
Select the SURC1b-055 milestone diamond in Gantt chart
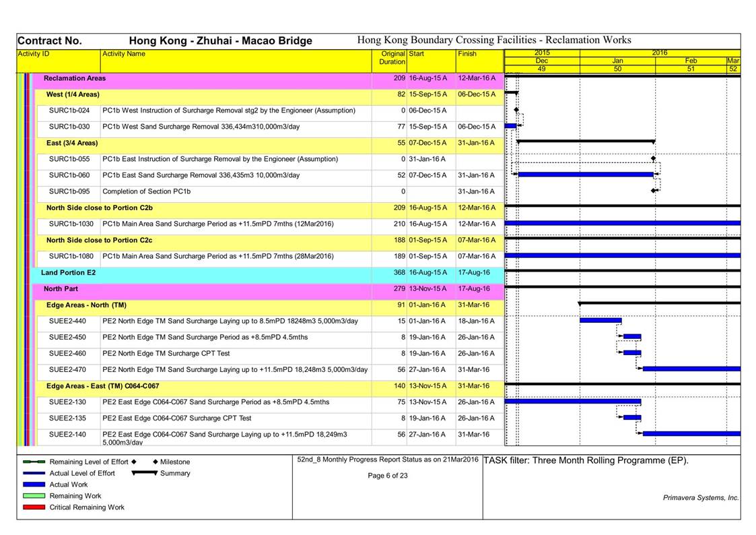pyautogui.click(x=653, y=158)
